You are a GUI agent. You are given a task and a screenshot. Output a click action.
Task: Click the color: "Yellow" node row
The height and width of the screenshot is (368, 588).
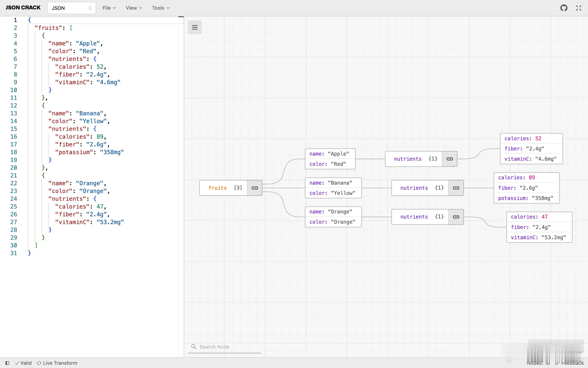pos(333,193)
